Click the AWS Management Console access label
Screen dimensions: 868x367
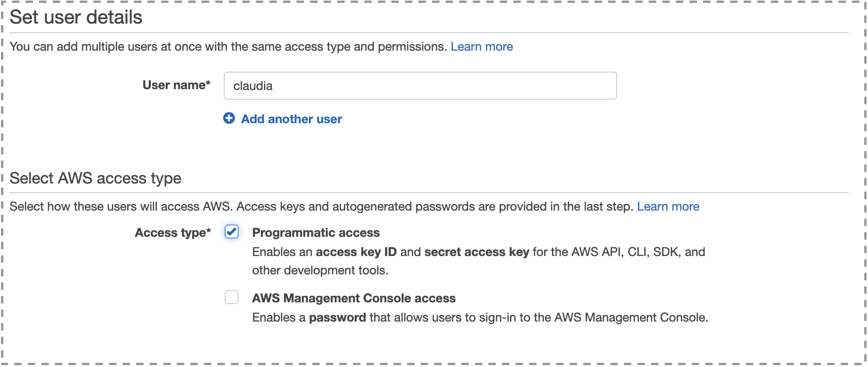tap(354, 298)
